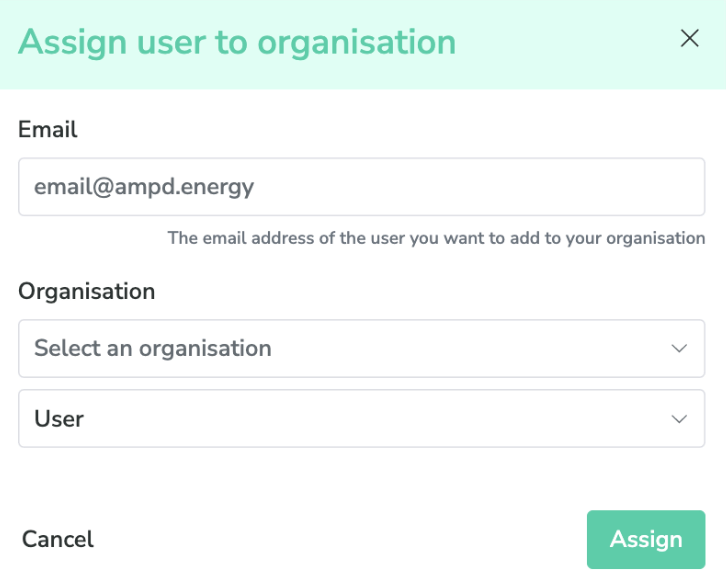Click the User text in role selector

tap(59, 419)
